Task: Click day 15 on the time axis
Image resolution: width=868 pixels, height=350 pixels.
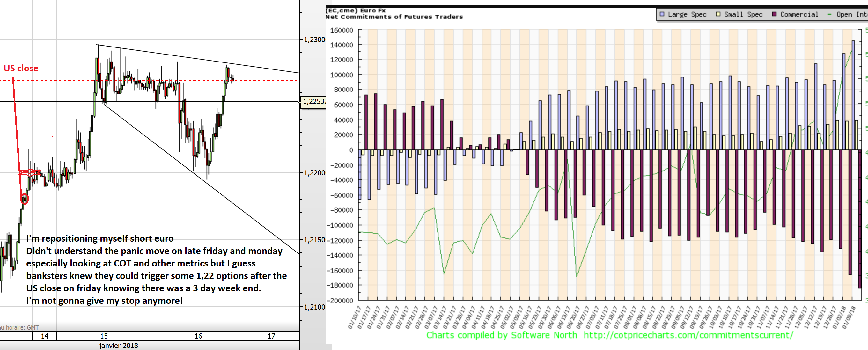Action: tap(104, 336)
